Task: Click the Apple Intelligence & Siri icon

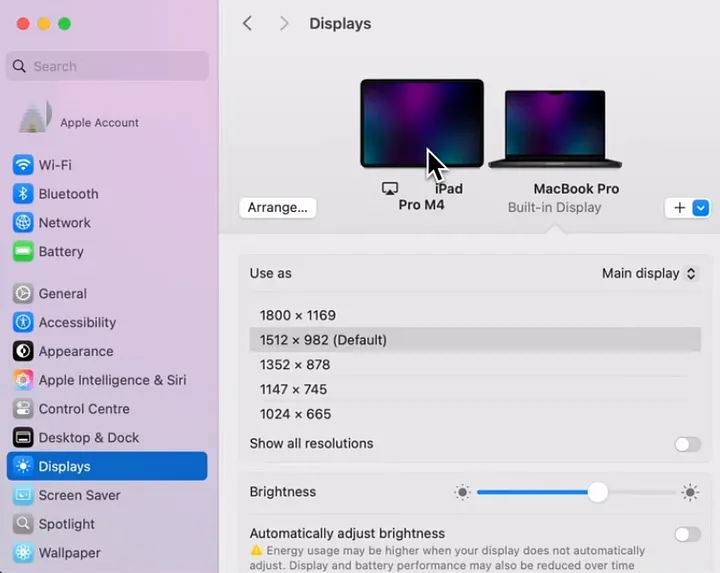Action: click(x=23, y=380)
